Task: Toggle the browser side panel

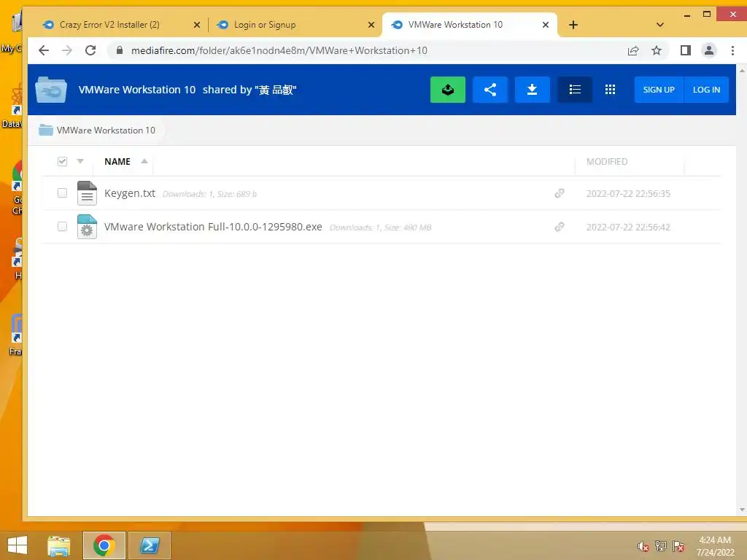Action: [x=685, y=50]
